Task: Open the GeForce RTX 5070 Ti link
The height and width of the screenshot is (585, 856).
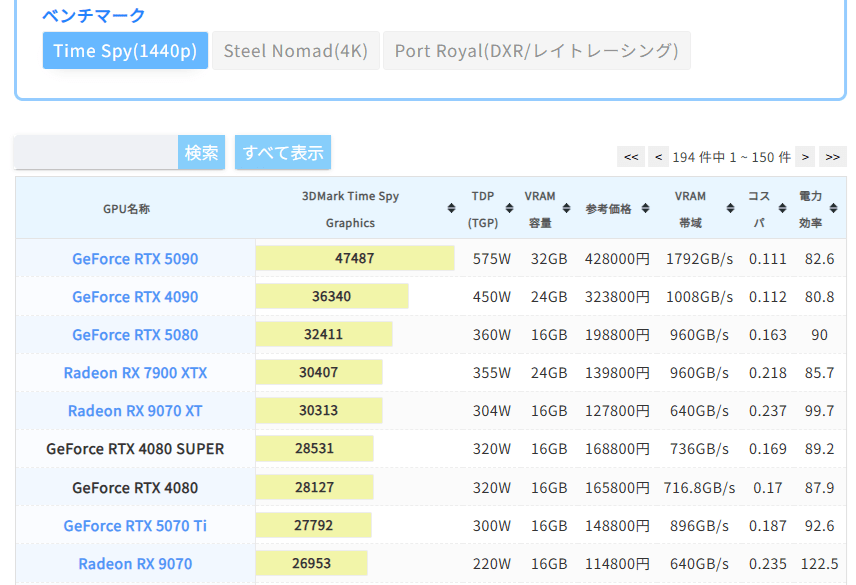Action: [135, 526]
